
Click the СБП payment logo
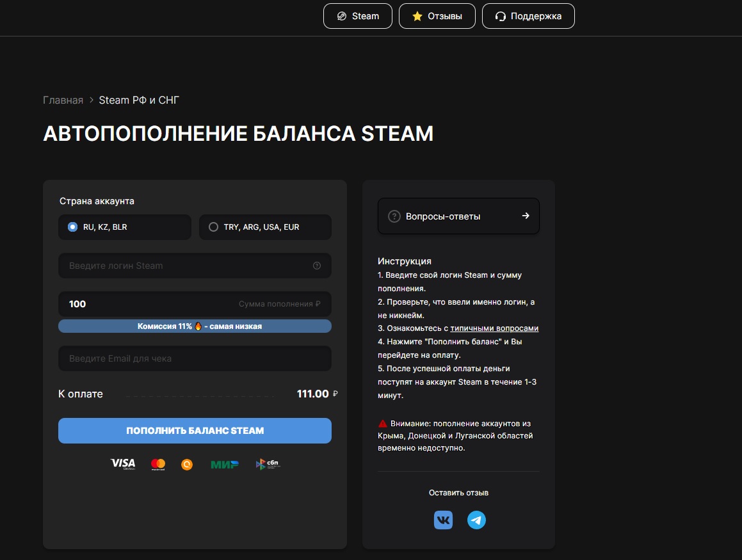[x=268, y=464]
